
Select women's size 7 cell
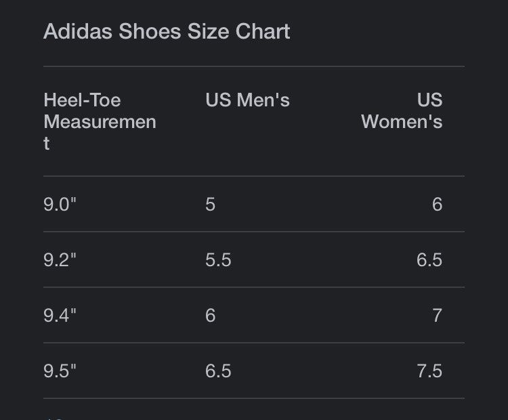point(438,315)
